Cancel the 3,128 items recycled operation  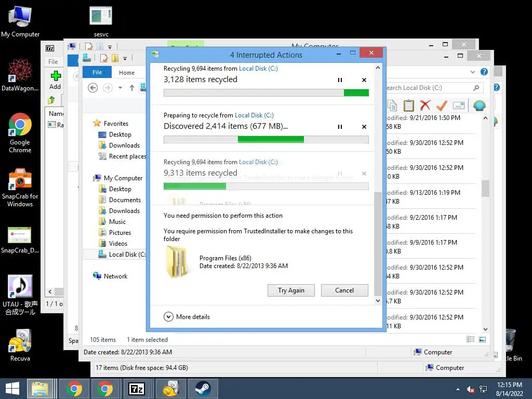364,80
